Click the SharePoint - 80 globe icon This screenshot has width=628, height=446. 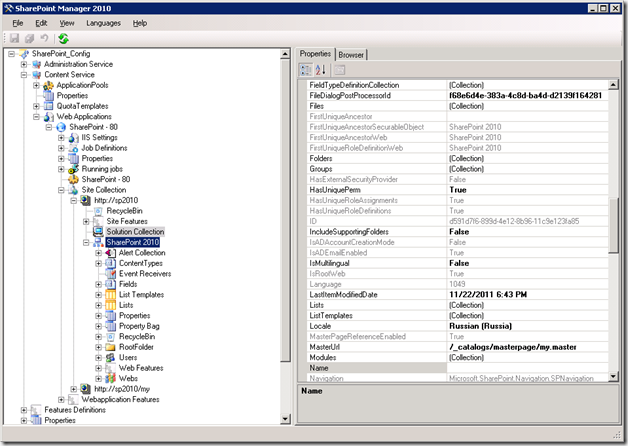tap(61, 127)
